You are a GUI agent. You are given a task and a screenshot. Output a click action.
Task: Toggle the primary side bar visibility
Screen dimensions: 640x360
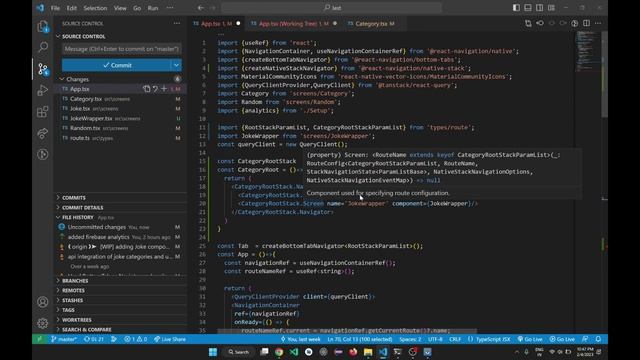click(516, 8)
